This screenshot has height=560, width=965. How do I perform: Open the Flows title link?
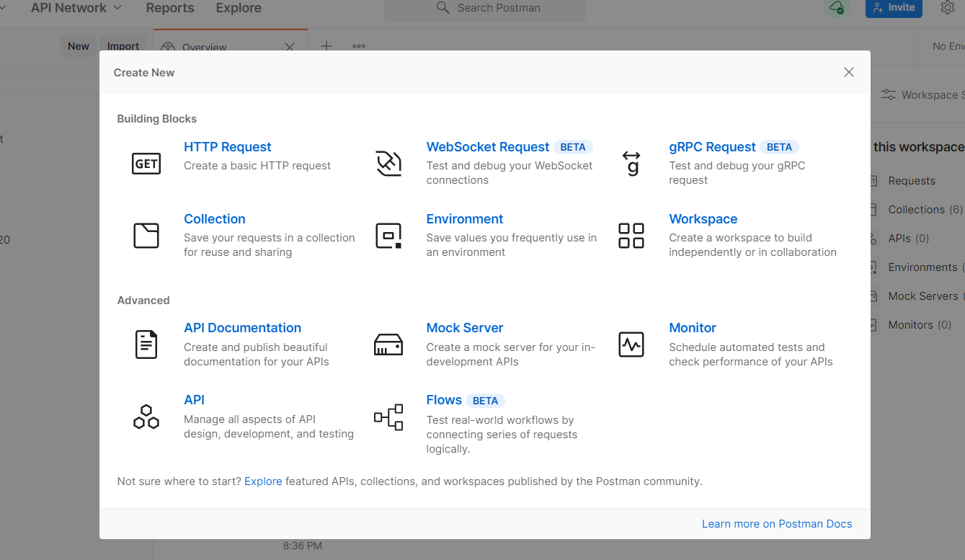444,400
